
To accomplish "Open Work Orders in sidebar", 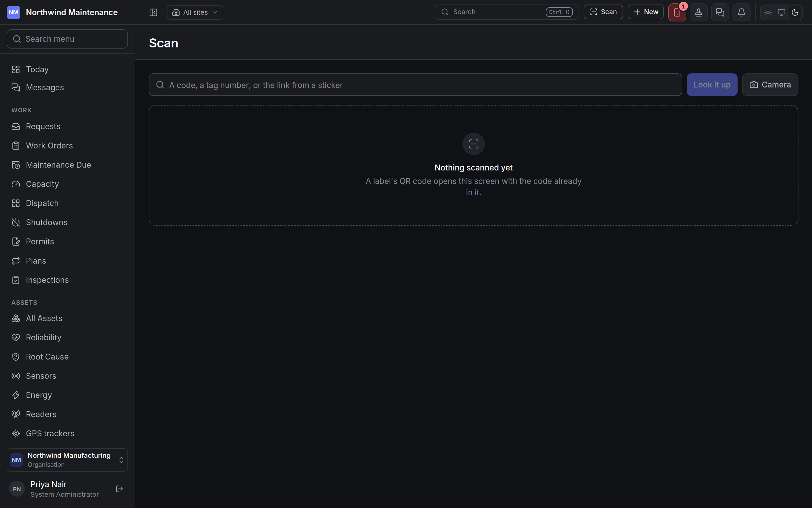I will (67, 145).
